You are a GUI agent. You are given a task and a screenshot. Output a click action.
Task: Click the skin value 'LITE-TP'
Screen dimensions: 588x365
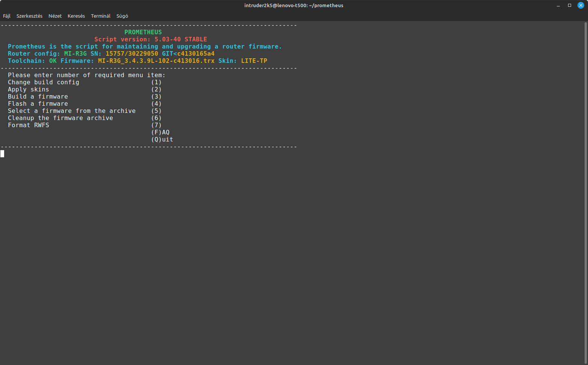(254, 61)
